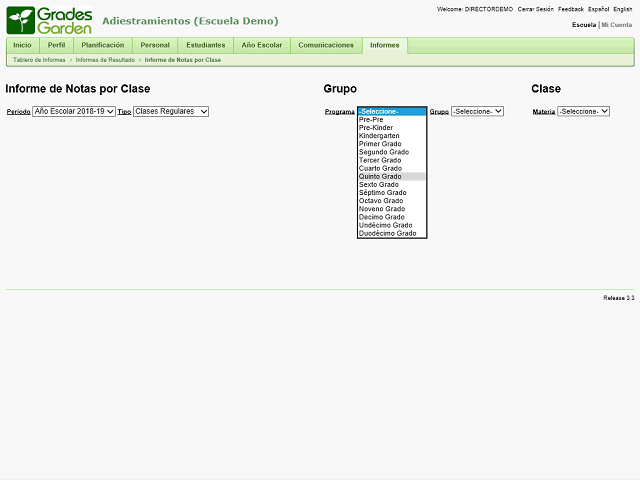Image resolution: width=640 pixels, height=480 pixels.
Task: Open the Inicio tab
Action: tap(22, 45)
